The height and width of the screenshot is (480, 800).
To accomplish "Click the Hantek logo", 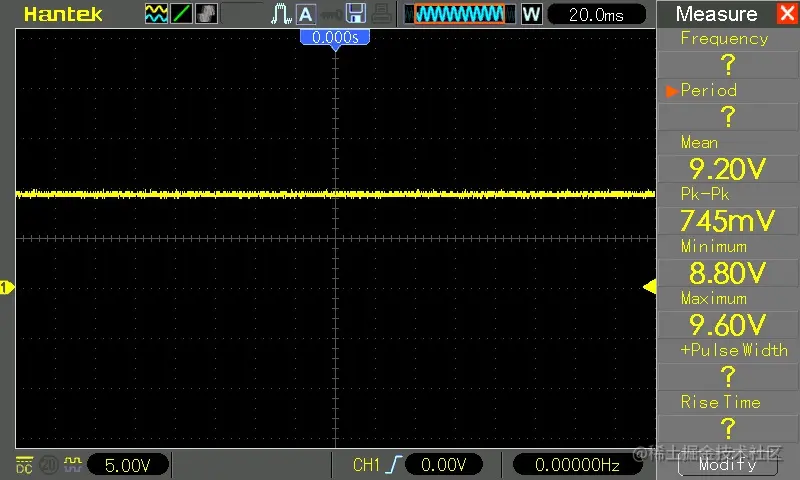I will tap(63, 14).
